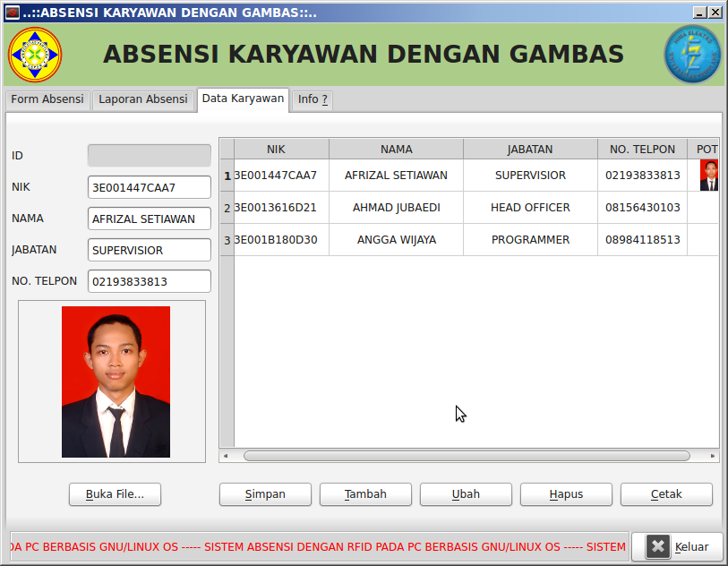This screenshot has width=728, height=566.
Task: Click the Hapus button
Action: tap(566, 494)
